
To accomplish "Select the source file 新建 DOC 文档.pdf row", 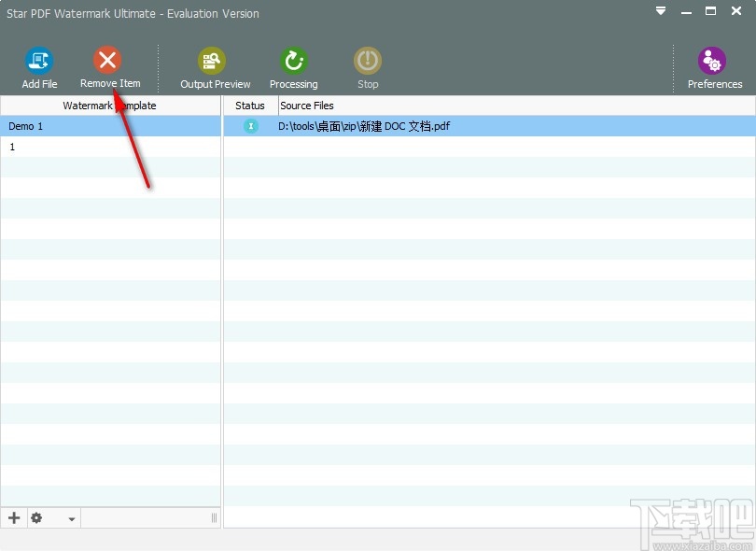I will coord(489,126).
